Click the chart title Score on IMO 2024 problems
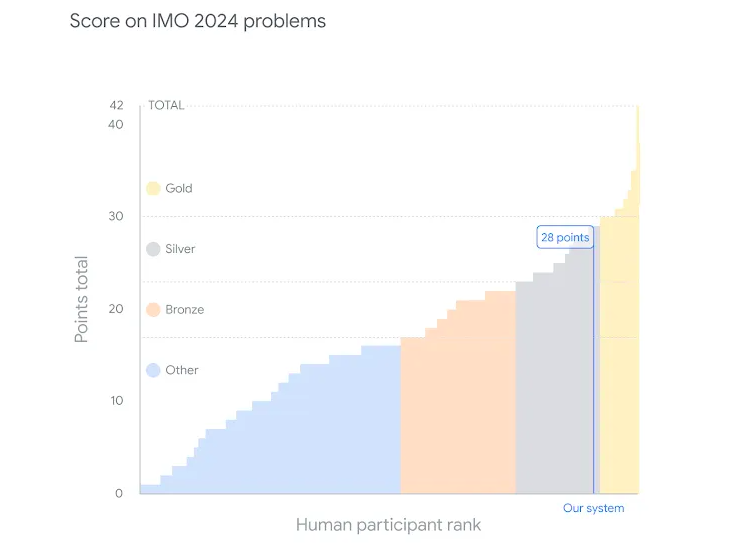The image size is (749, 543). (x=198, y=21)
